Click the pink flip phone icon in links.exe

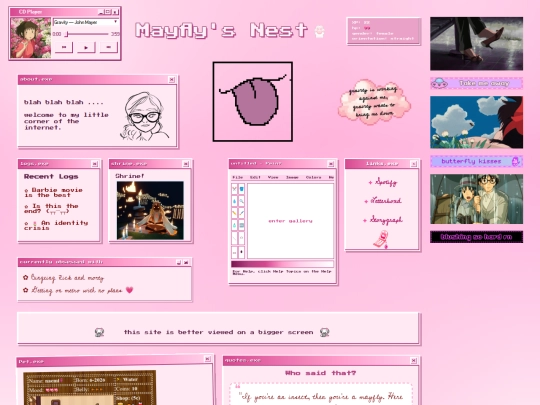(x=381, y=240)
